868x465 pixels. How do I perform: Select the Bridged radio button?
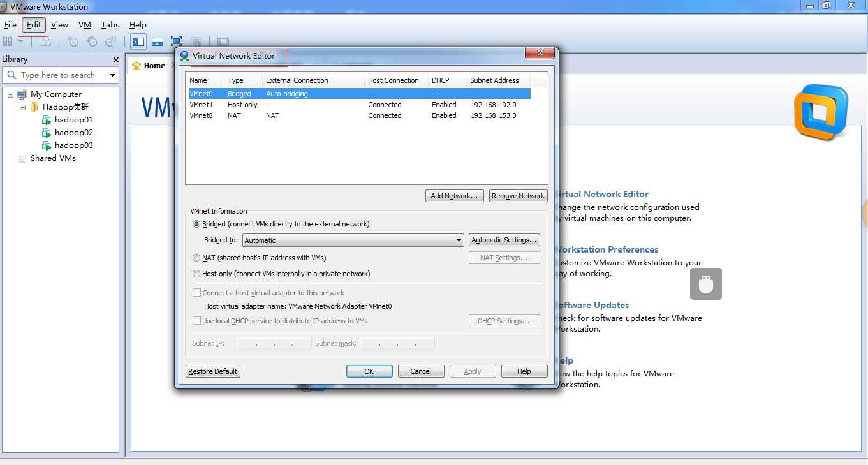196,225
